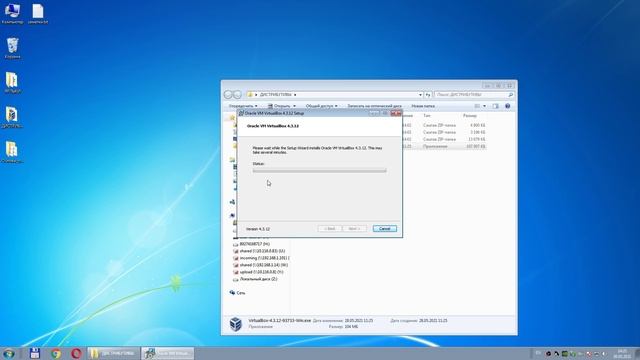Go back in the Explorer window
Image resolution: width=640 pixels, height=360 pixels.
pos(228,95)
